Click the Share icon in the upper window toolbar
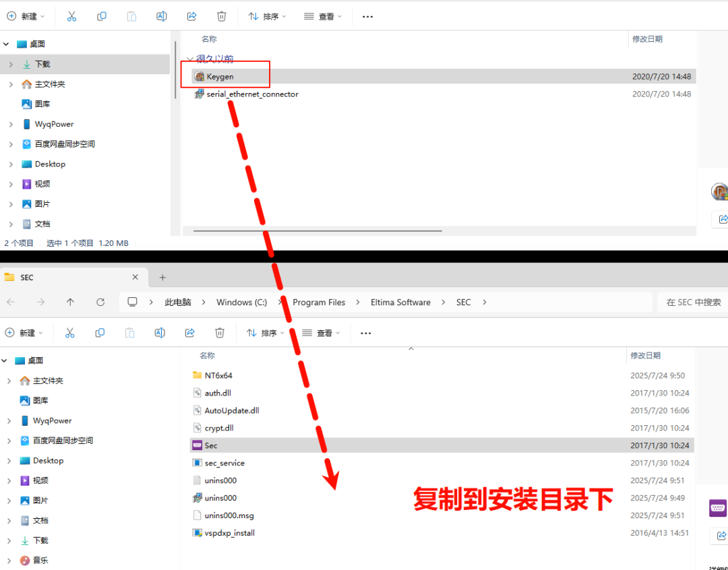This screenshot has height=570, width=728. [x=191, y=17]
